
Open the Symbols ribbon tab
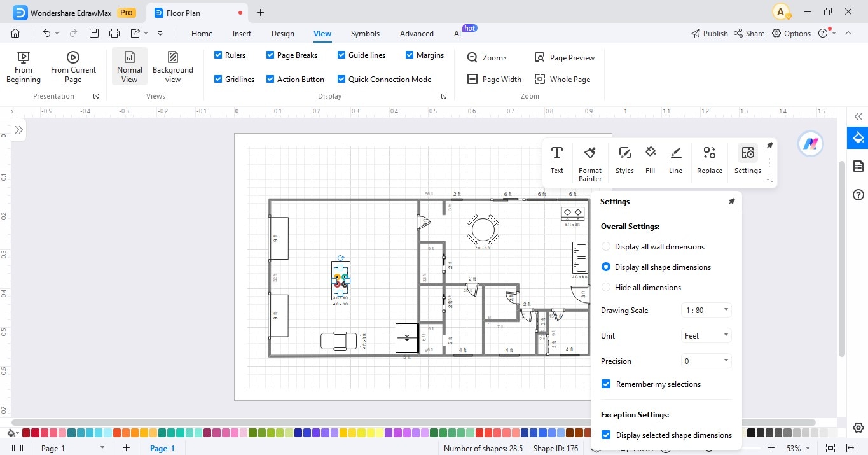[365, 34]
